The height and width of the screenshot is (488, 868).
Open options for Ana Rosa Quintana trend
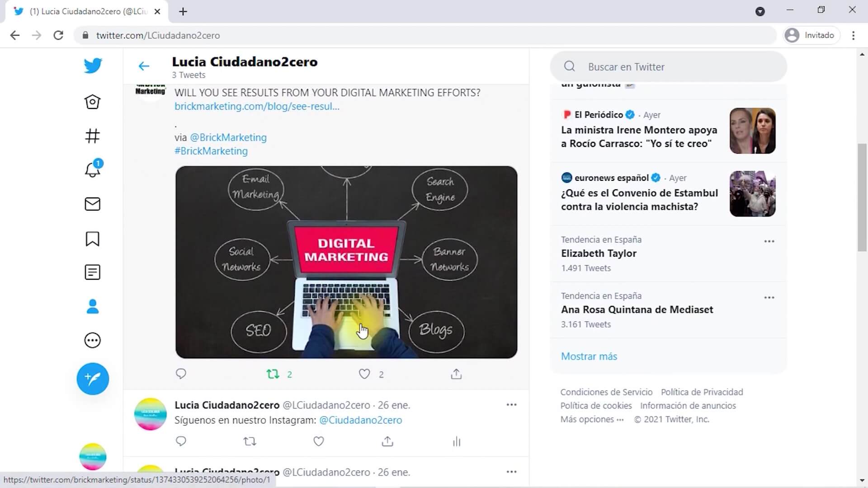click(769, 298)
